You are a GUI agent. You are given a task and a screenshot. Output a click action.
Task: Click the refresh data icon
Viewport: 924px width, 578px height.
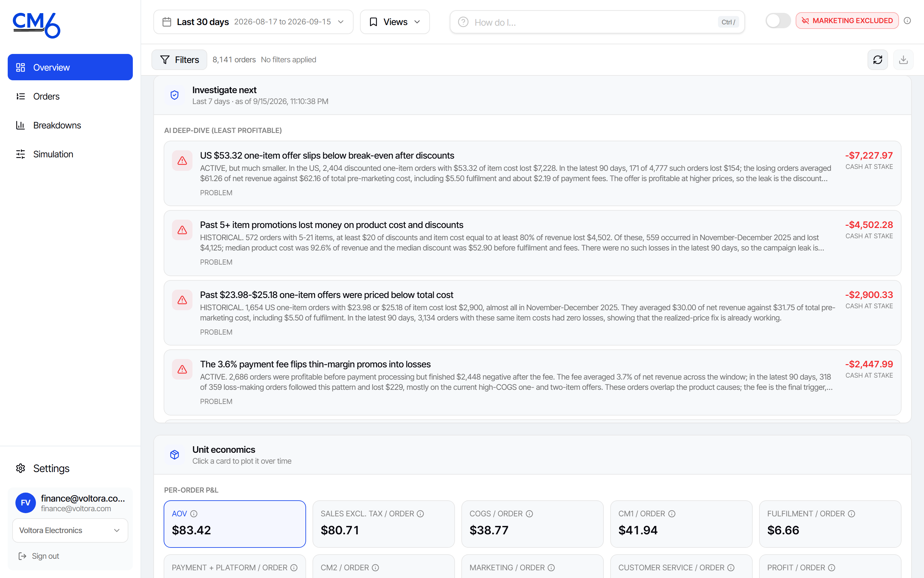click(x=877, y=60)
